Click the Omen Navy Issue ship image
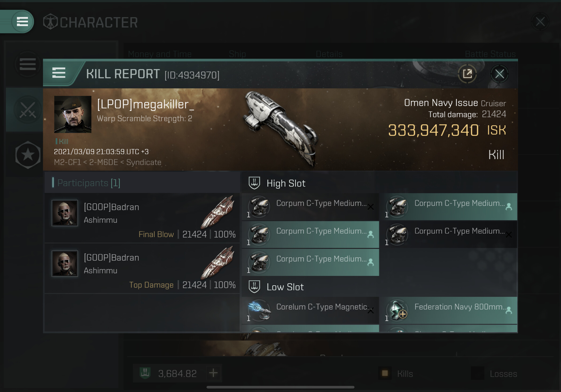 point(281,128)
